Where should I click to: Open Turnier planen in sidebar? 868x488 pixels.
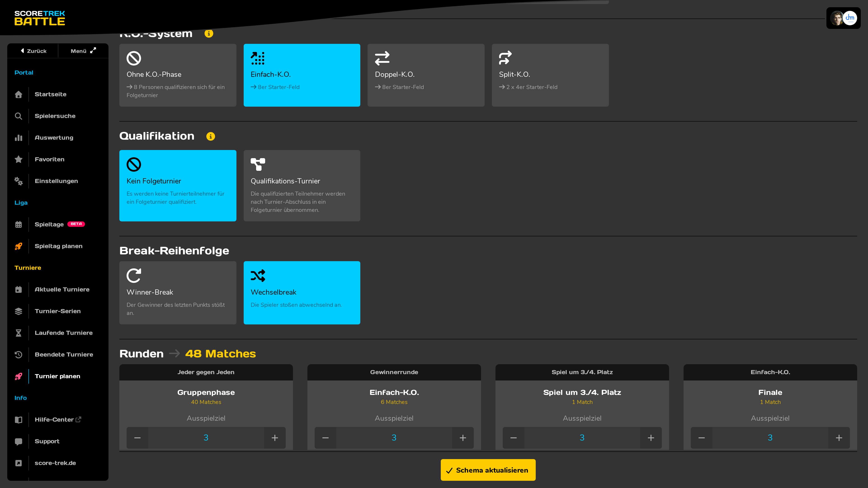57,377
